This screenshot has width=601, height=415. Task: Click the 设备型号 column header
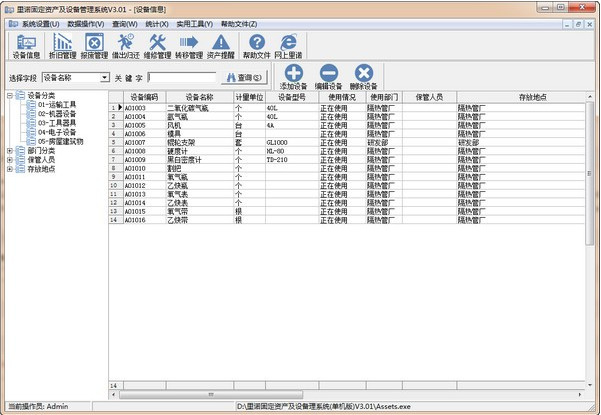coord(292,97)
